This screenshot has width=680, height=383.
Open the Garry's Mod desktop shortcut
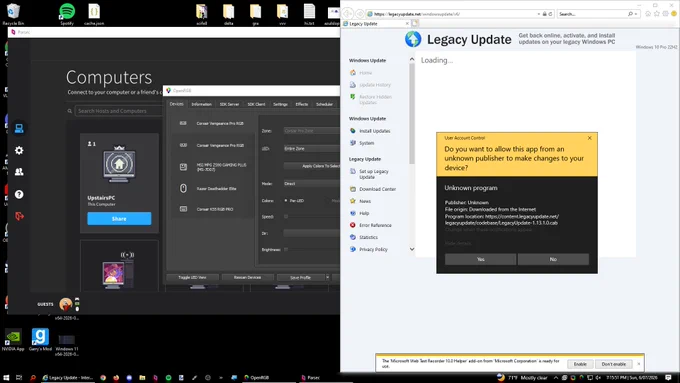[x=40, y=340]
